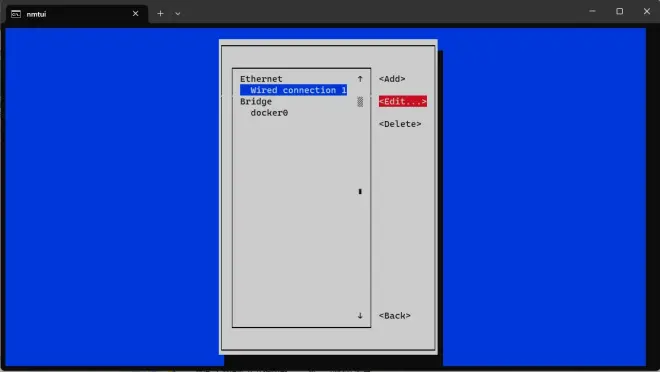This screenshot has width=660, height=372.
Task: Select the Wired connection 1 entry
Action: (x=293, y=90)
